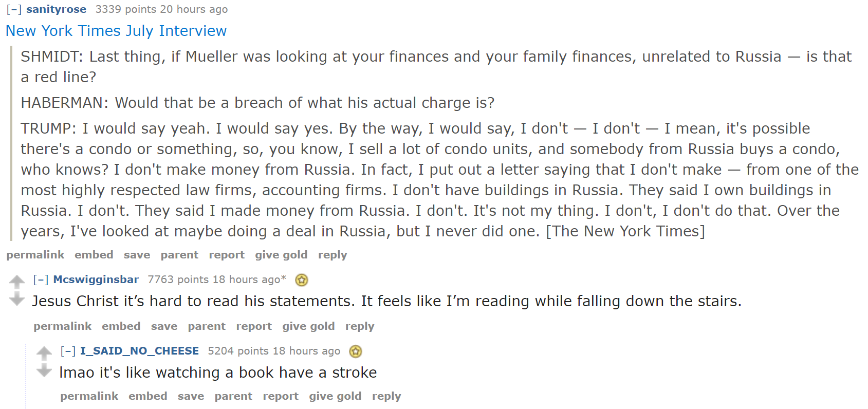Give gold to the sanityrose comment
This screenshot has height=409, width=868.
click(x=281, y=255)
